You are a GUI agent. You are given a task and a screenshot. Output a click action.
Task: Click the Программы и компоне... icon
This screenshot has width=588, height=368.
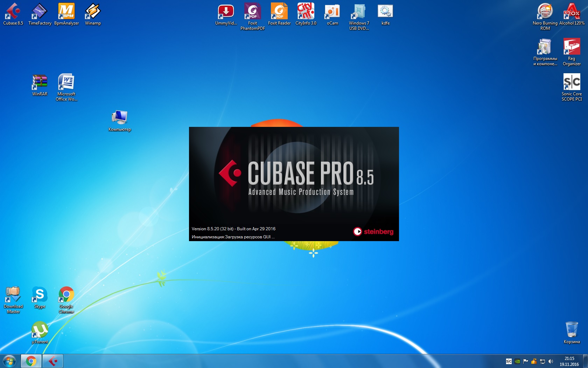click(545, 52)
